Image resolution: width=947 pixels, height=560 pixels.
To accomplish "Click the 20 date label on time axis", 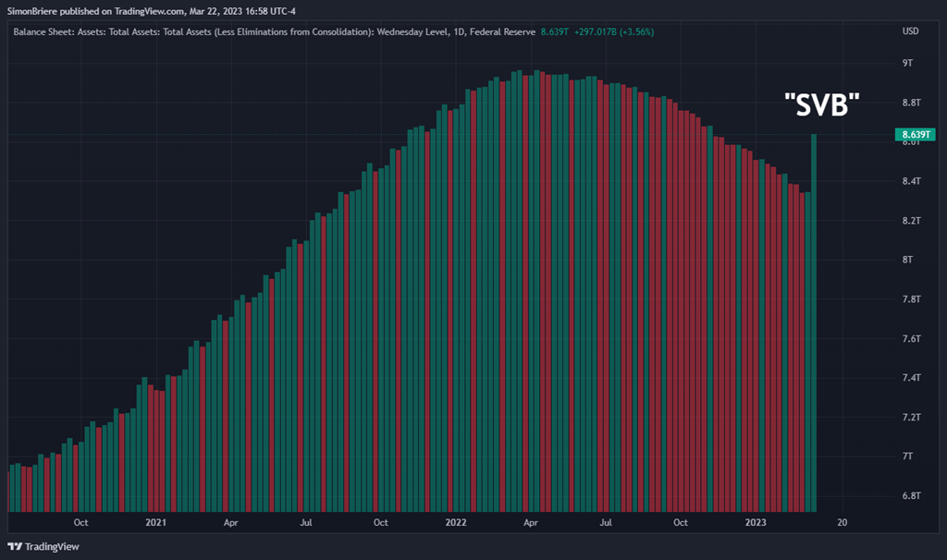I will pyautogui.click(x=842, y=522).
